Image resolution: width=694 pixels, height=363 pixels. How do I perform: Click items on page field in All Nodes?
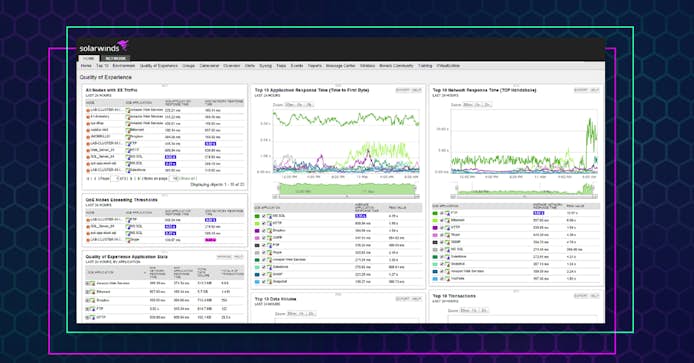(174, 179)
